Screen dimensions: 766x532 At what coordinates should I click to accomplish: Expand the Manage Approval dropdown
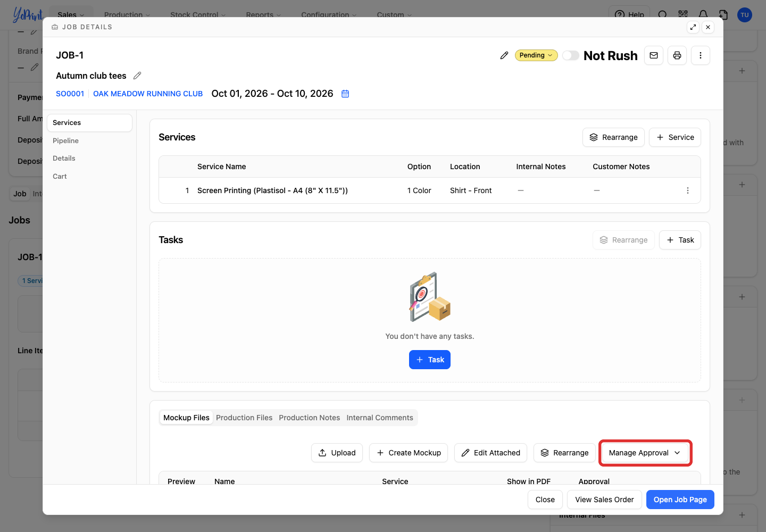coord(645,453)
